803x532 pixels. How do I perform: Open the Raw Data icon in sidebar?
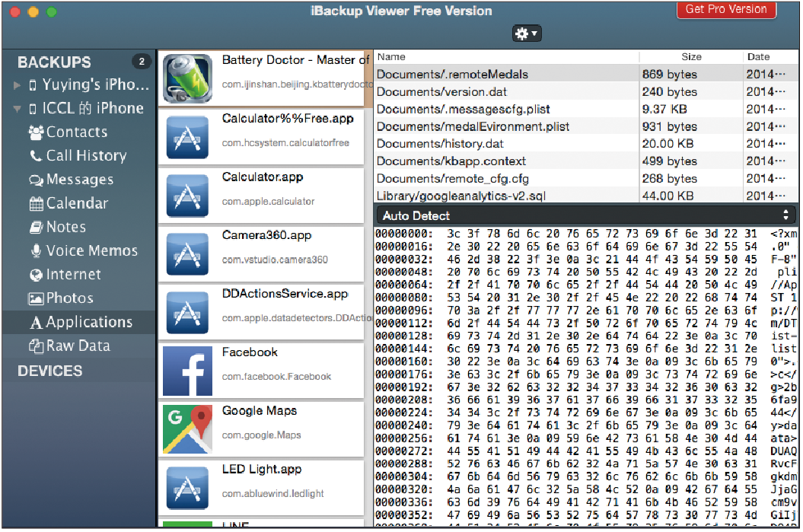click(36, 346)
